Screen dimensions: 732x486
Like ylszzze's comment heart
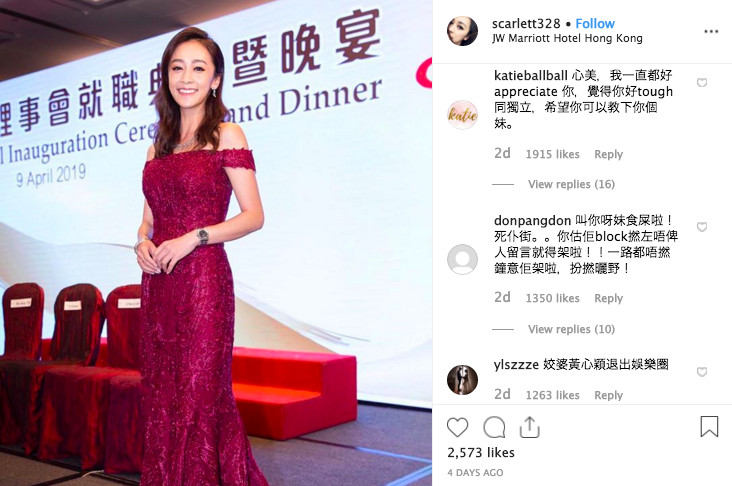pos(702,372)
